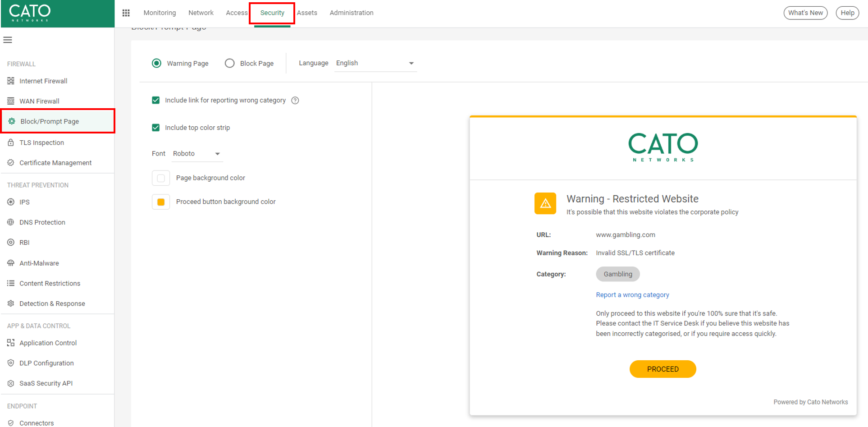Click the Connectors icon
The width and height of the screenshot is (868, 427).
11,423
